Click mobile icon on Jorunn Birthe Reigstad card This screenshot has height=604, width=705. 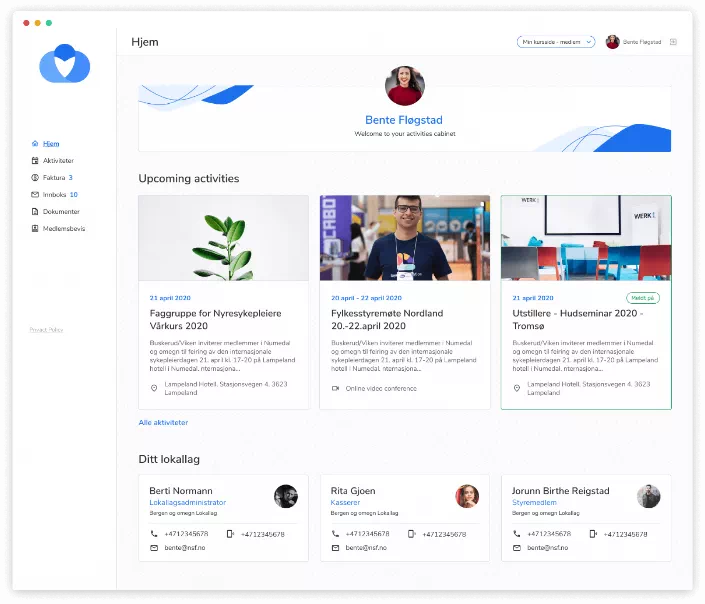coord(593,534)
